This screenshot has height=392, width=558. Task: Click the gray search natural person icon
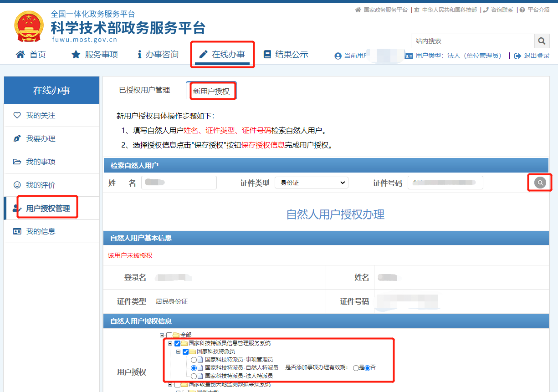coord(540,183)
